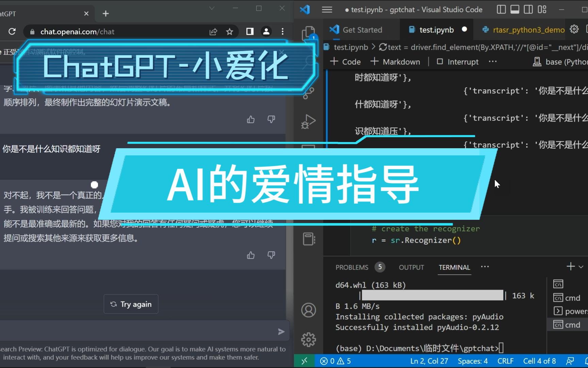Open VS Code Explorer view
The width and height of the screenshot is (588, 368).
308,33
